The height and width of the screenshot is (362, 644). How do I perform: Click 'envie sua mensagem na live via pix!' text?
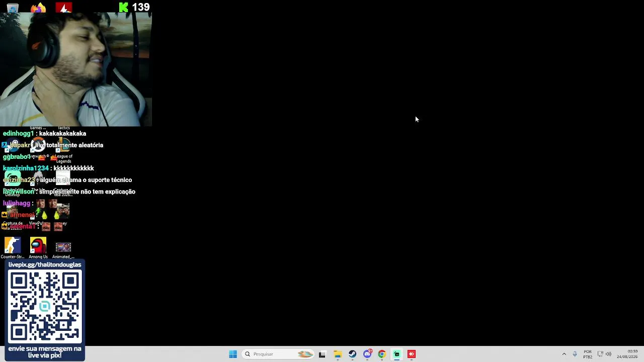[45, 352]
